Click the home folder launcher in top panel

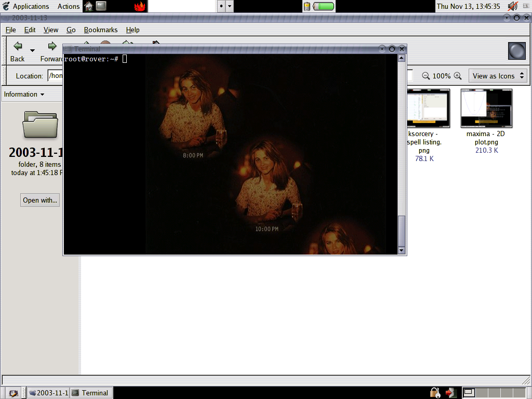[x=89, y=6]
